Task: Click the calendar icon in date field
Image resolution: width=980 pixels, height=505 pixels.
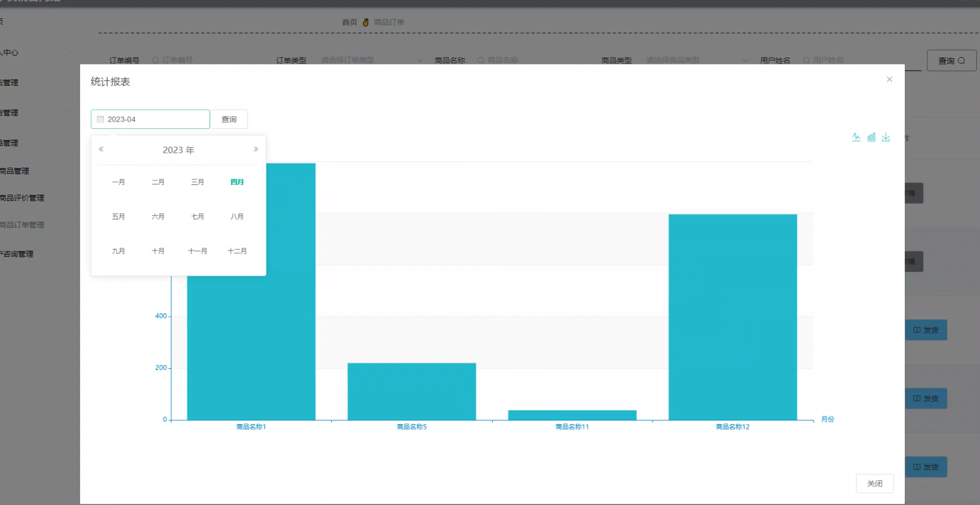Action: [100, 119]
